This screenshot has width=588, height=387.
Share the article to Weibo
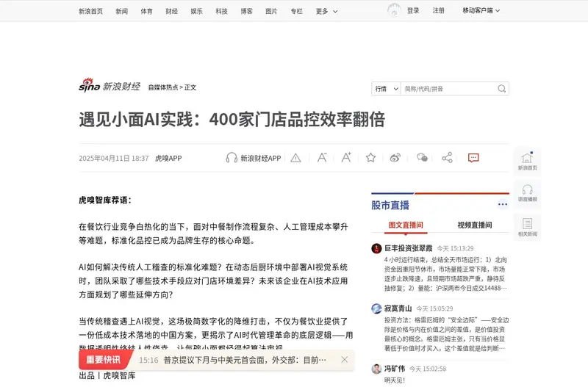[395, 158]
